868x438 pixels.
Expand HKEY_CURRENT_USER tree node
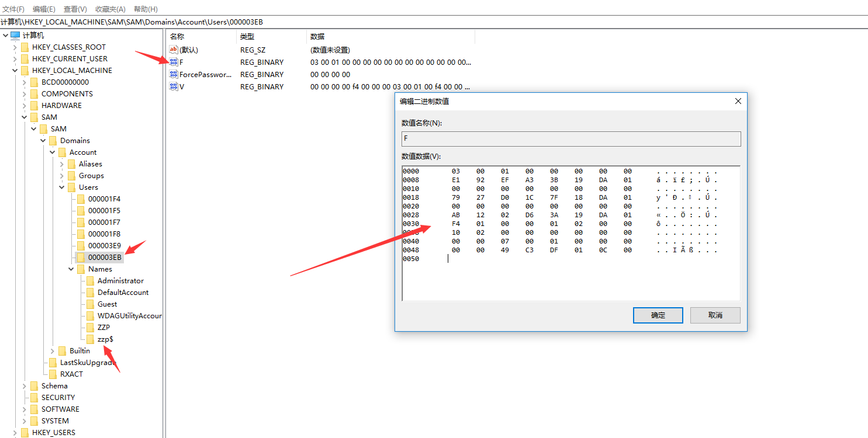[x=15, y=58]
